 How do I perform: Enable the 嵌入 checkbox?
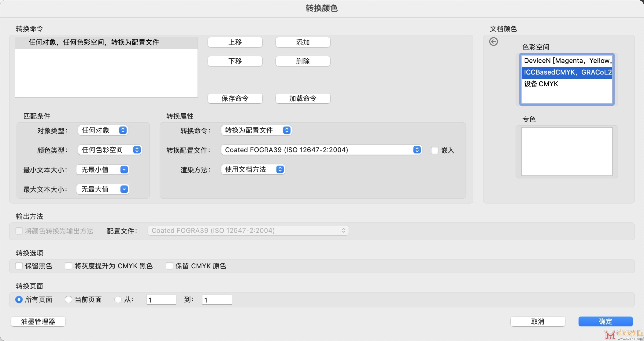[435, 150]
